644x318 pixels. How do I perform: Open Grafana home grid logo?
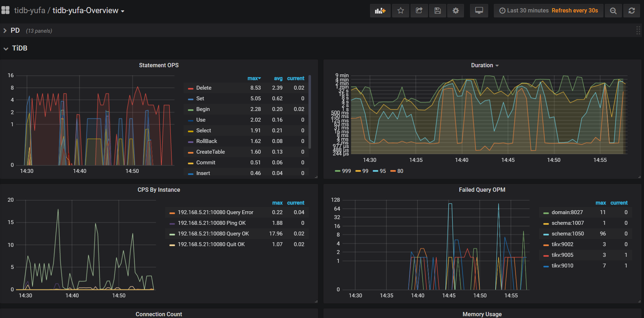tap(6, 10)
